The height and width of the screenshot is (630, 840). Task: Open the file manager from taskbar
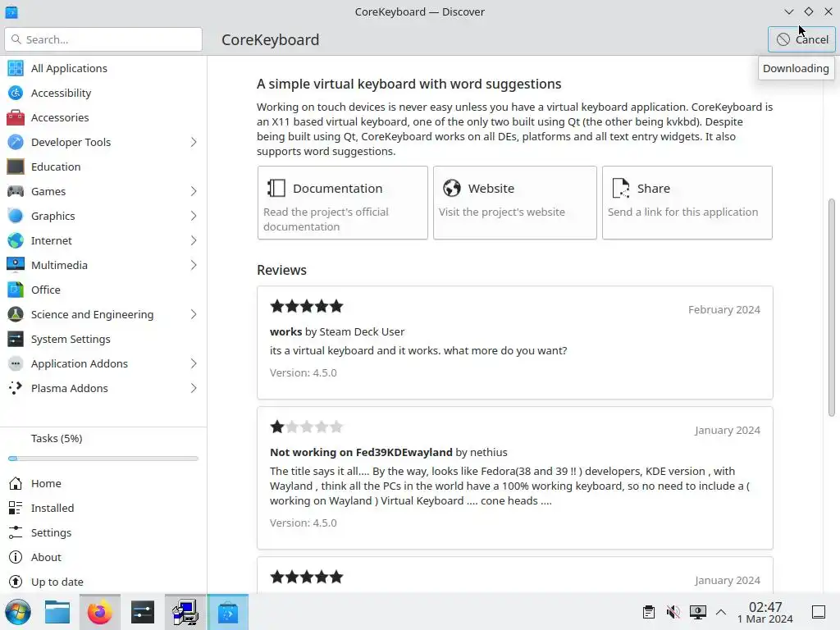click(x=57, y=612)
